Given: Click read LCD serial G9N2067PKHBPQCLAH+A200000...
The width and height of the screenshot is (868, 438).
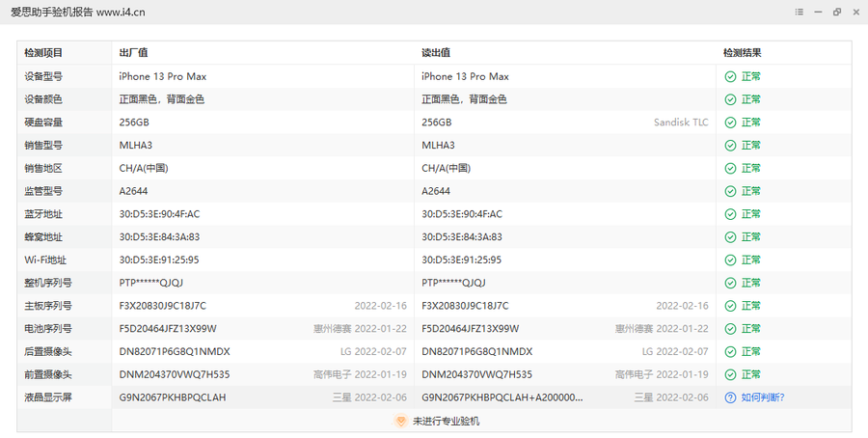Looking at the screenshot, I should coord(502,397).
